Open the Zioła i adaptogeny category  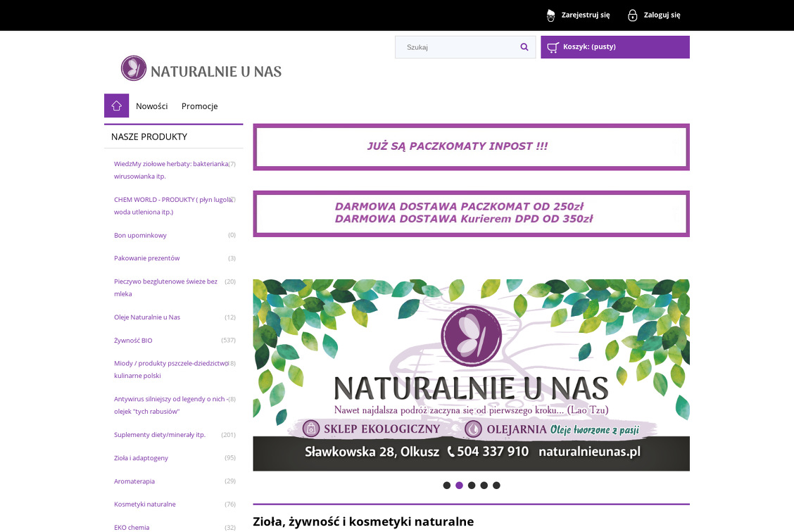(141, 458)
